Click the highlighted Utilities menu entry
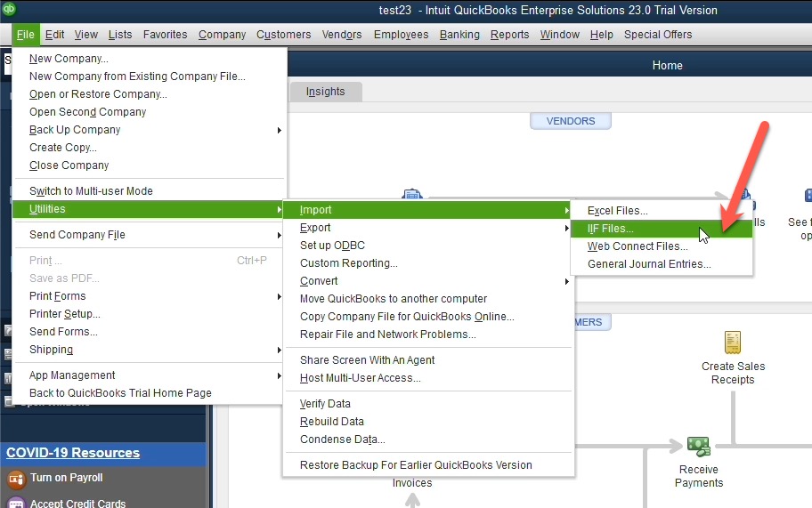812x508 pixels. click(150, 209)
